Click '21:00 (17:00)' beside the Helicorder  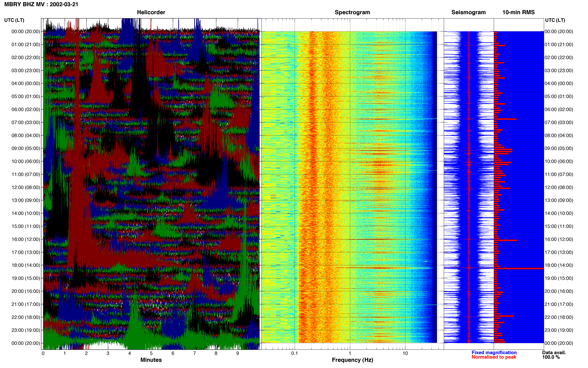tap(26, 304)
